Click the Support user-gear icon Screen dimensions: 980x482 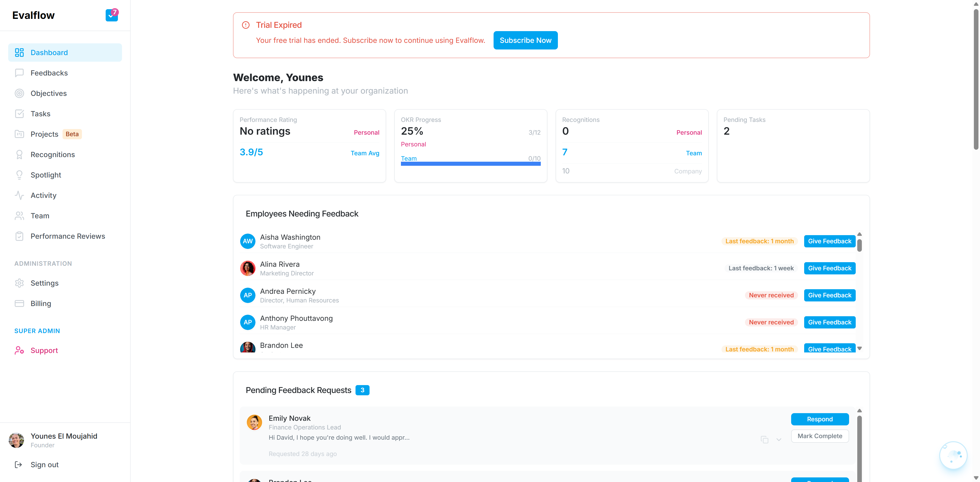[x=19, y=350]
